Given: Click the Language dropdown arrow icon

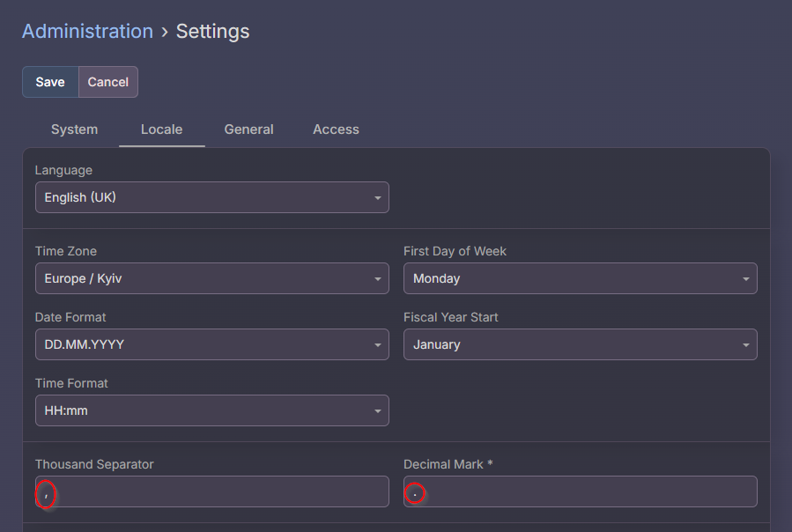Looking at the screenshot, I should point(377,198).
